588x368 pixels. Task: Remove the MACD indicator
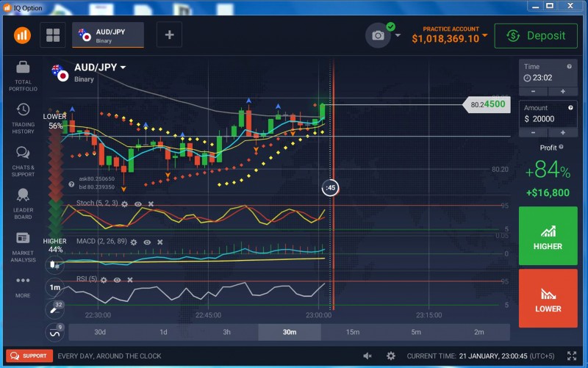pyautogui.click(x=159, y=242)
